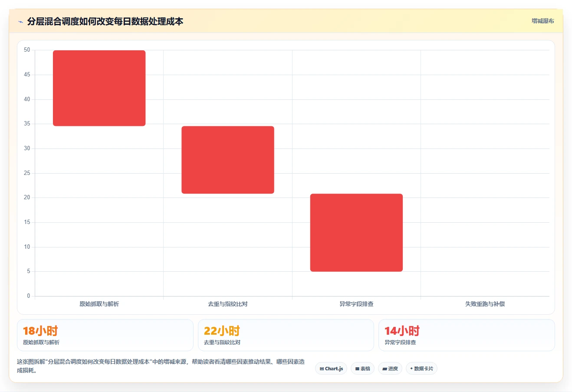
Task: Click the lightning icon beside the title
Action: coord(20,22)
